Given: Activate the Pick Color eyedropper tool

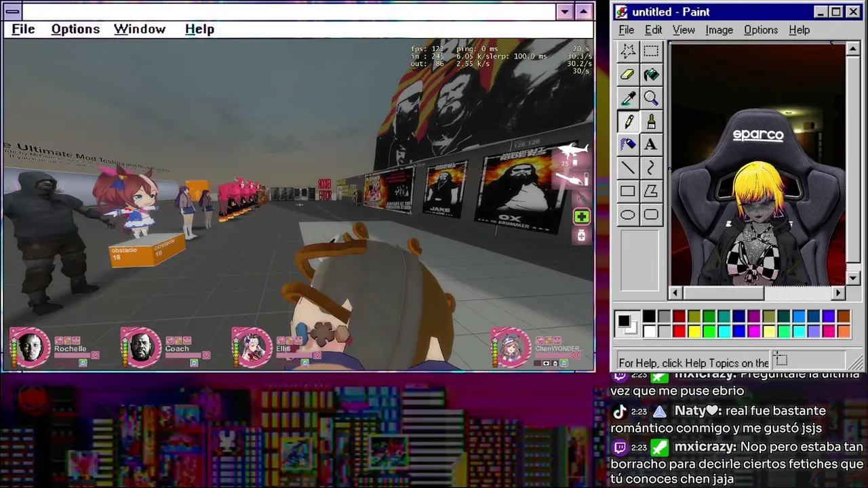Looking at the screenshot, I should [x=628, y=98].
